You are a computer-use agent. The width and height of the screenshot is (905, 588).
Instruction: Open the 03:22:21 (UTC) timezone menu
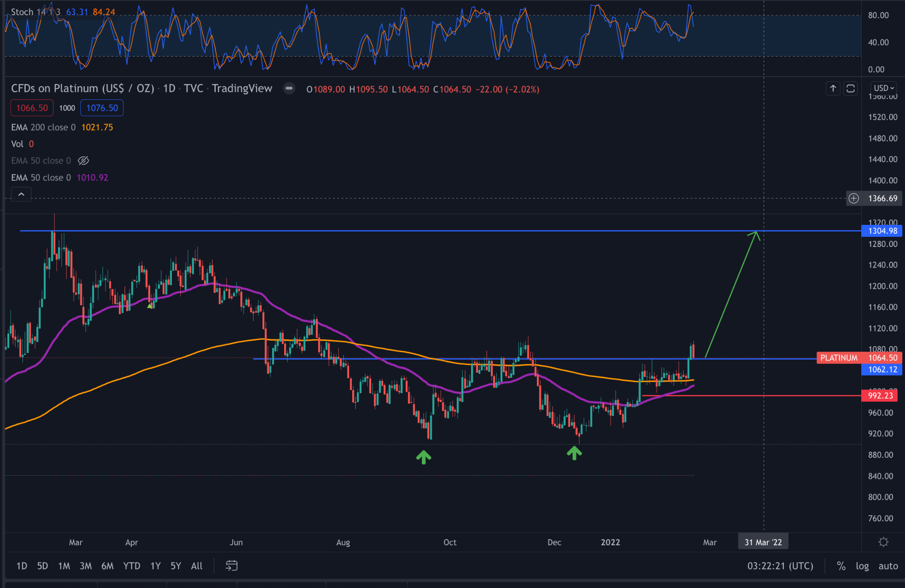click(x=780, y=566)
